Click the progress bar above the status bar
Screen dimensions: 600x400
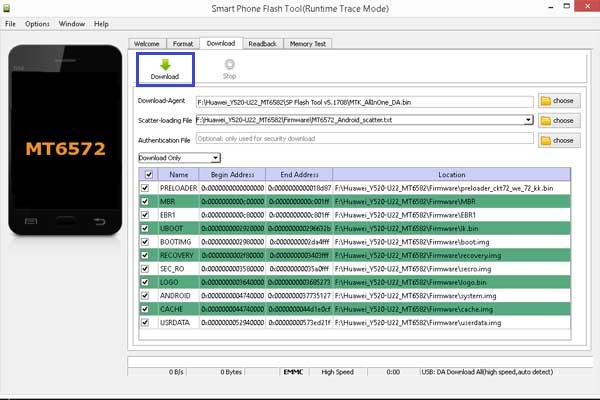360,361
